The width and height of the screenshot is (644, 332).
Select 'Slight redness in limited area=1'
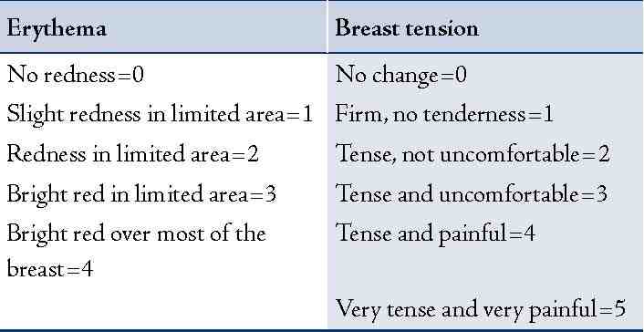pos(161,115)
